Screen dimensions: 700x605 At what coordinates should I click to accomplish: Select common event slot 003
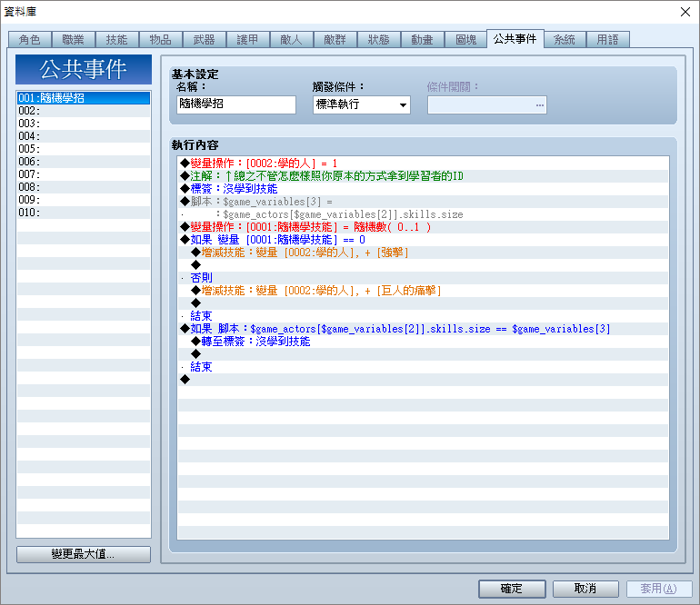[84, 124]
